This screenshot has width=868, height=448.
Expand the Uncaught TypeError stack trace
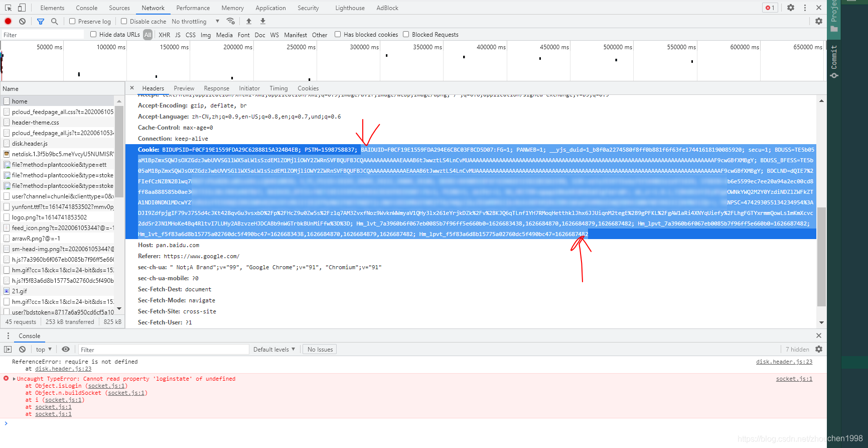pos(14,379)
